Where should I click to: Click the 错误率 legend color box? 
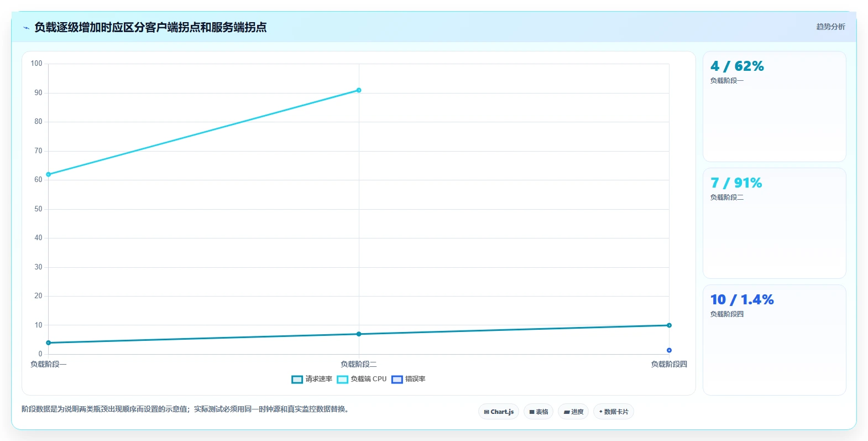tap(397, 379)
